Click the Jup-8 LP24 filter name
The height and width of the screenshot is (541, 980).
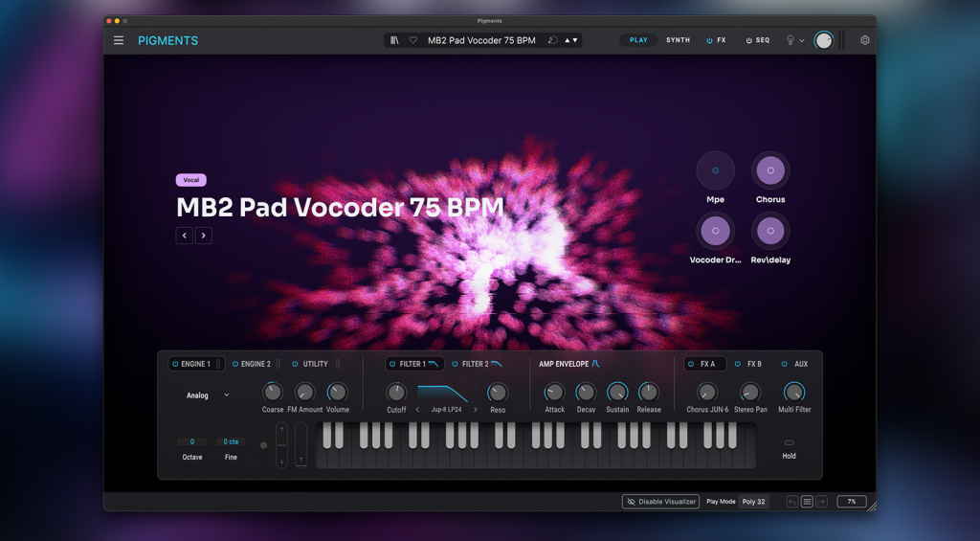[446, 410]
